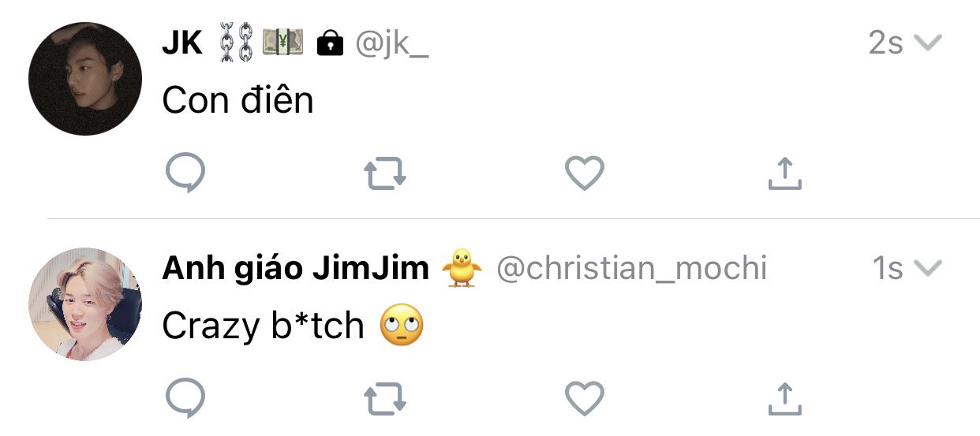Share Anh giáo JimJim's tweet

[784, 399]
